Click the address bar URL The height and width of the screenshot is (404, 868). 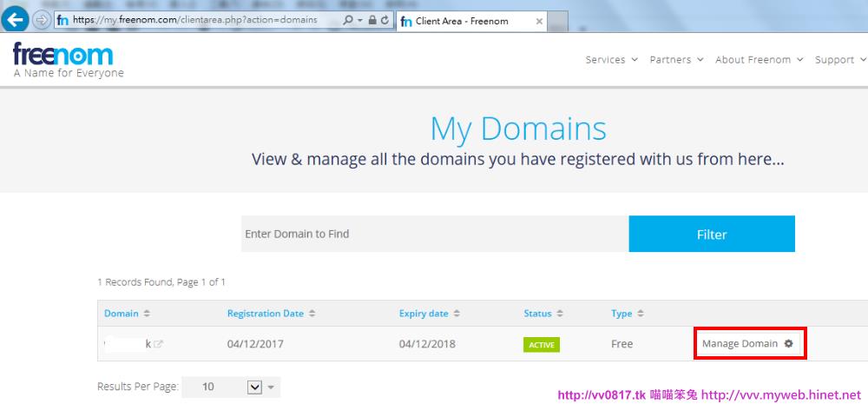(194, 20)
